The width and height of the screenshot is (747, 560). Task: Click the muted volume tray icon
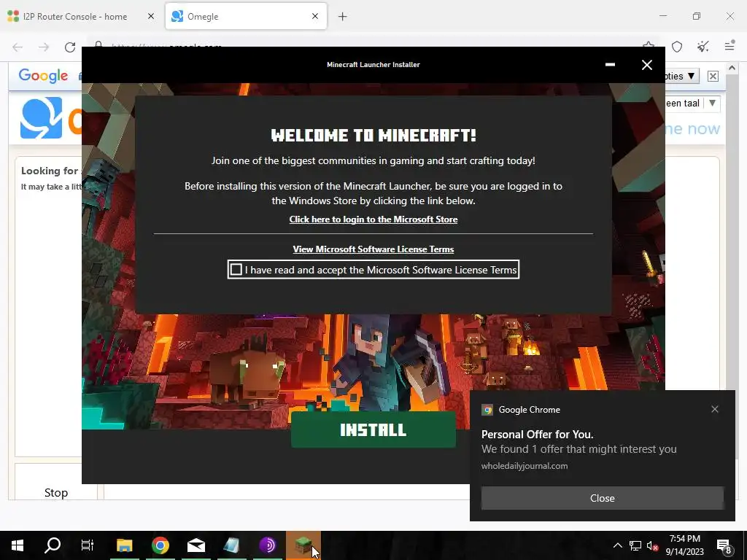pyautogui.click(x=652, y=545)
